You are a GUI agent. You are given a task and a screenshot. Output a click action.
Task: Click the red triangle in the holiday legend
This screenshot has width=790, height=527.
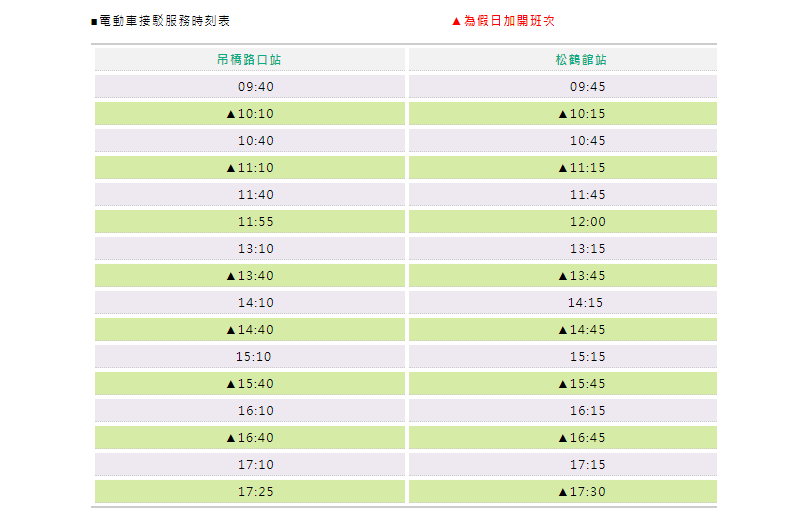click(x=456, y=21)
